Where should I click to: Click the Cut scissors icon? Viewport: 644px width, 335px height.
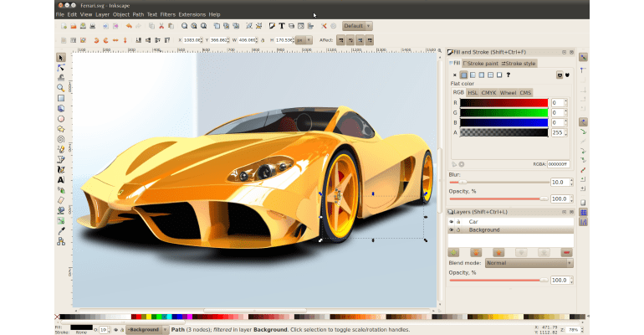tap(162, 26)
